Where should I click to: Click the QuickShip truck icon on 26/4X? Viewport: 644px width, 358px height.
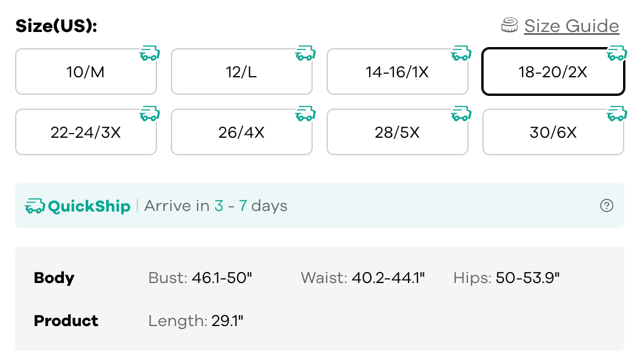pyautogui.click(x=305, y=114)
